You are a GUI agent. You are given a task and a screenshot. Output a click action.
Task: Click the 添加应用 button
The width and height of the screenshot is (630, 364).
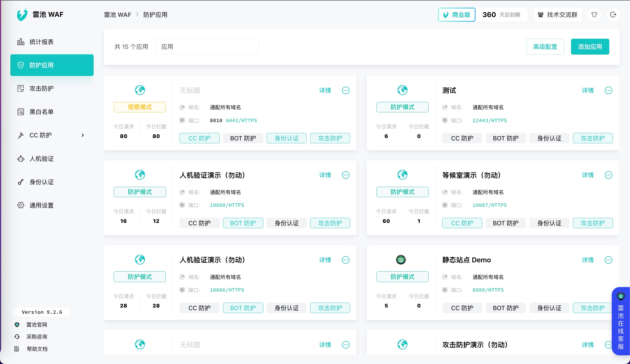(590, 47)
